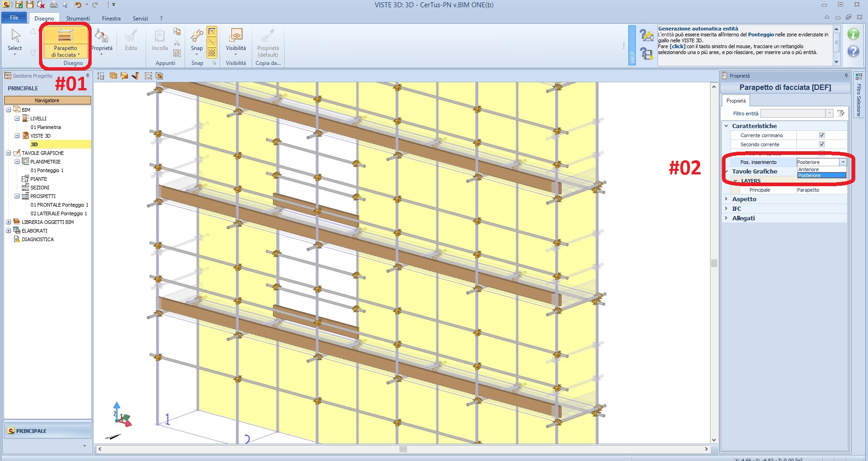Open the ? help menu
Viewport: 868px width, 461px height.
click(161, 19)
